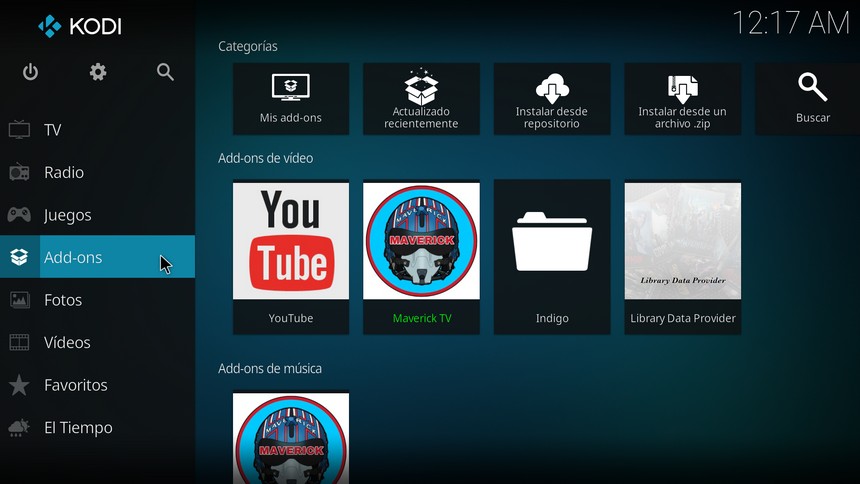This screenshot has width=860, height=484.
Task: Click the Add-ons de vídeo heading
Action: click(x=265, y=158)
